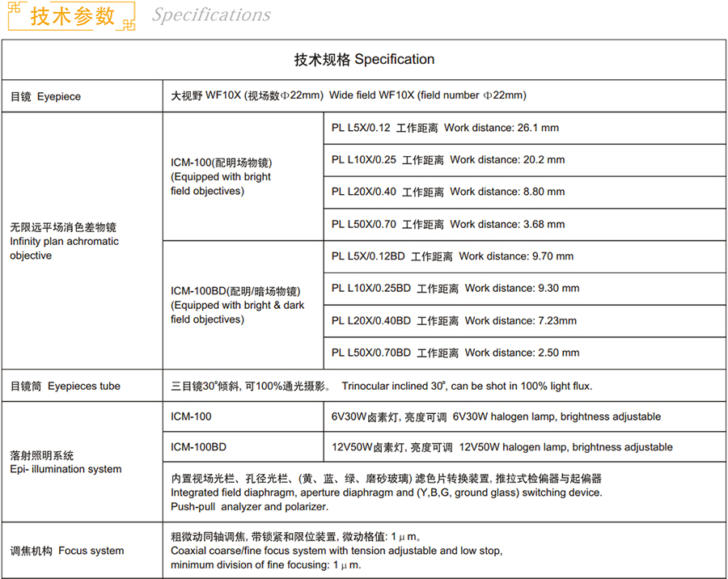Image resolution: width=728 pixels, height=579 pixels.
Task: Select the 目镜 Eyepiece row label
Action: pyautogui.click(x=45, y=96)
